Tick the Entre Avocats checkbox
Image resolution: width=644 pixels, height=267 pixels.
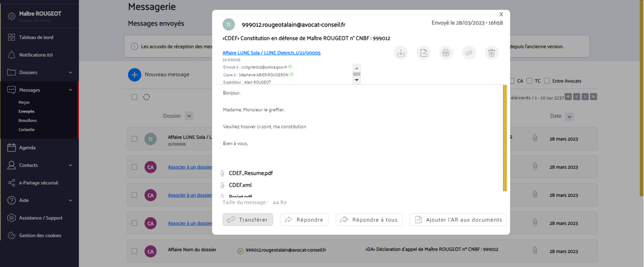click(547, 81)
